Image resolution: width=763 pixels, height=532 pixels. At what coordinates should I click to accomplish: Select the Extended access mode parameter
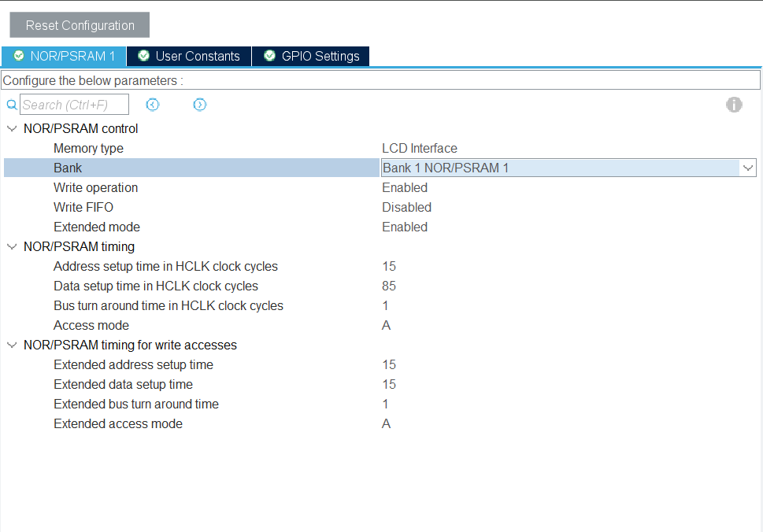pos(118,424)
